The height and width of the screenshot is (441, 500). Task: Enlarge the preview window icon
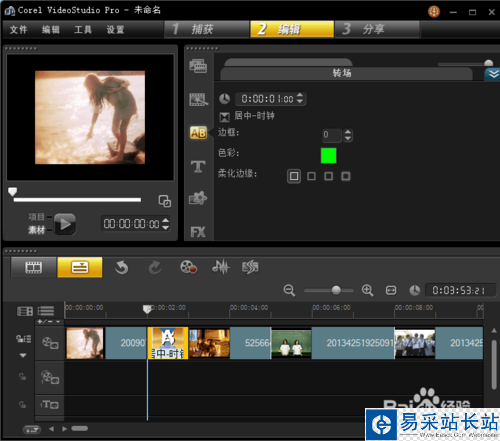click(x=165, y=201)
